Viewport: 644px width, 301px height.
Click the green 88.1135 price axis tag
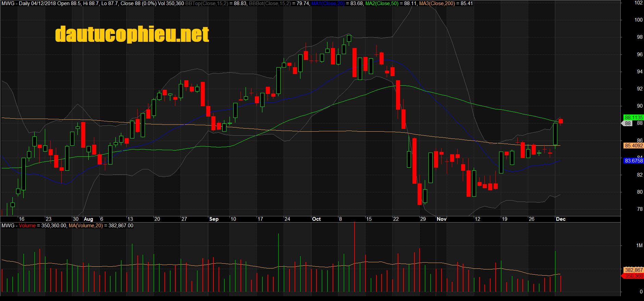click(633, 118)
